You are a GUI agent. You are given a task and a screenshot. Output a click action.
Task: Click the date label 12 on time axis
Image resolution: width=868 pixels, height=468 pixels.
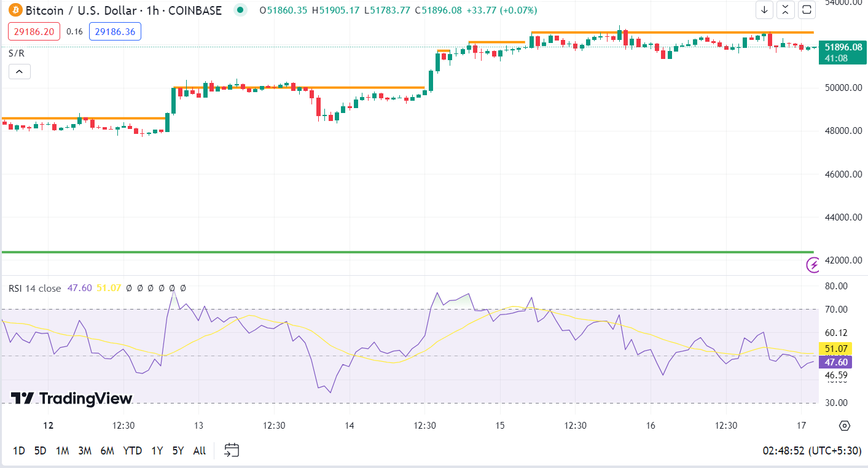click(x=49, y=426)
